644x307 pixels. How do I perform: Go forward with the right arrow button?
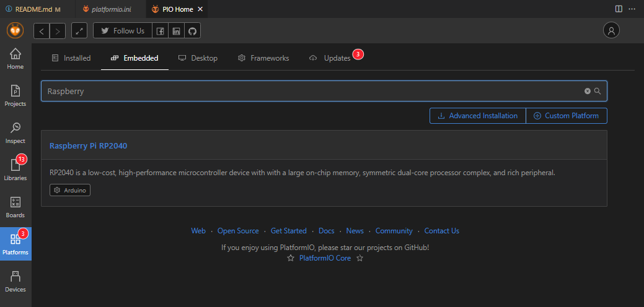click(x=58, y=31)
